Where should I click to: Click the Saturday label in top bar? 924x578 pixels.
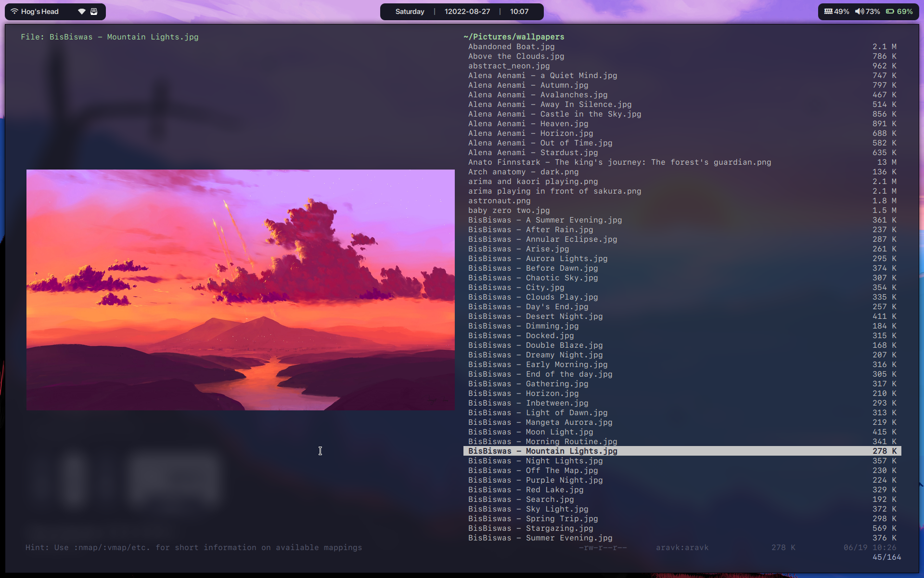click(410, 12)
